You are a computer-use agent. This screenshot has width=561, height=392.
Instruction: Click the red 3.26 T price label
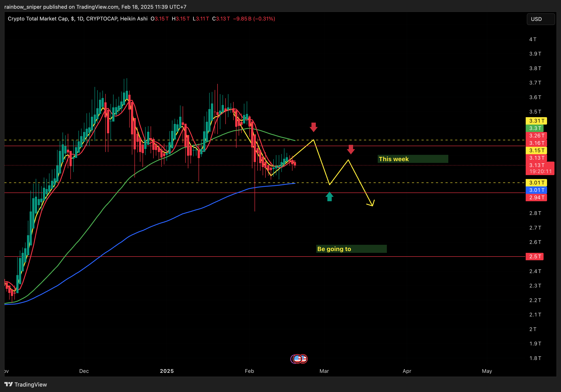click(536, 135)
